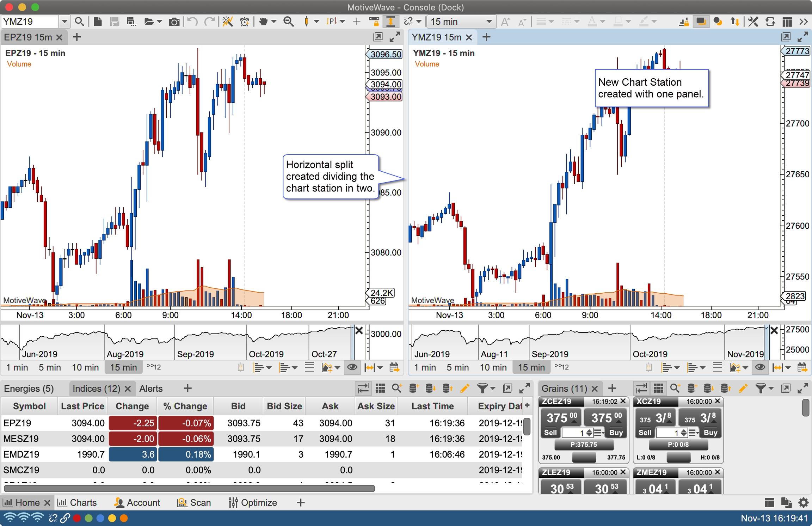This screenshot has height=526, width=812.
Task: Open settings gear in bottom bar
Action: click(803, 503)
